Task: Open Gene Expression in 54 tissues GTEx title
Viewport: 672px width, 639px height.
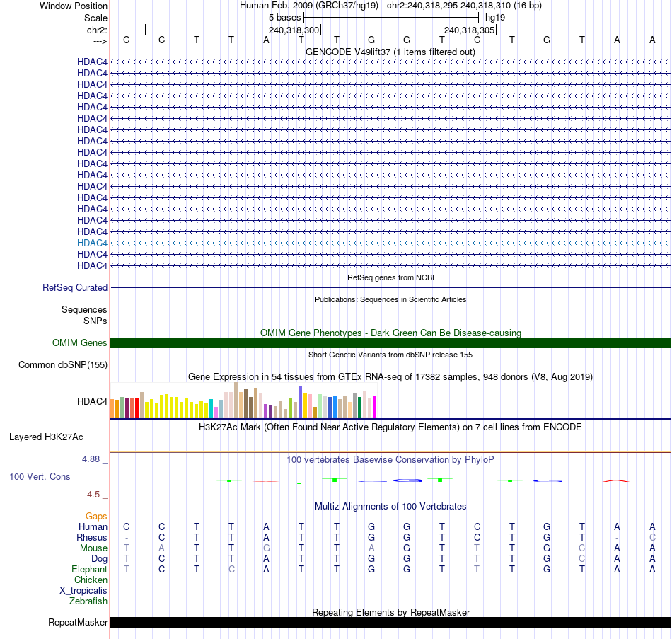Action: pyautogui.click(x=390, y=376)
